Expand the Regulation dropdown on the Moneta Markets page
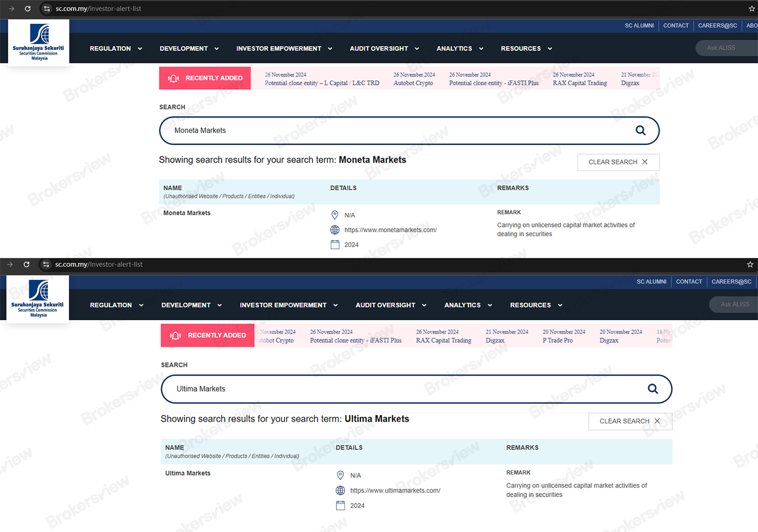758x532 pixels. (116, 49)
